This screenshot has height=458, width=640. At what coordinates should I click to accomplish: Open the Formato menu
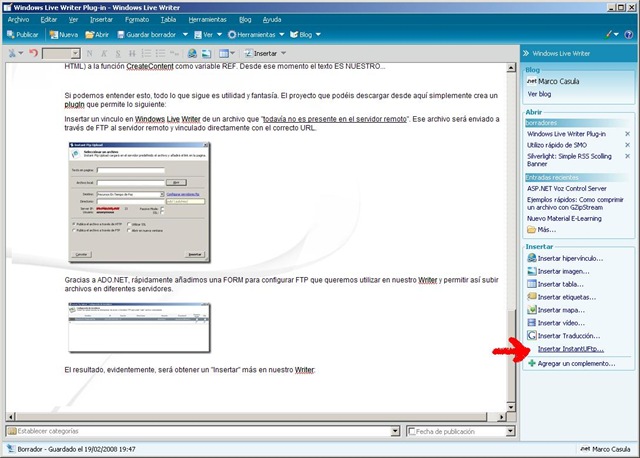pos(137,20)
